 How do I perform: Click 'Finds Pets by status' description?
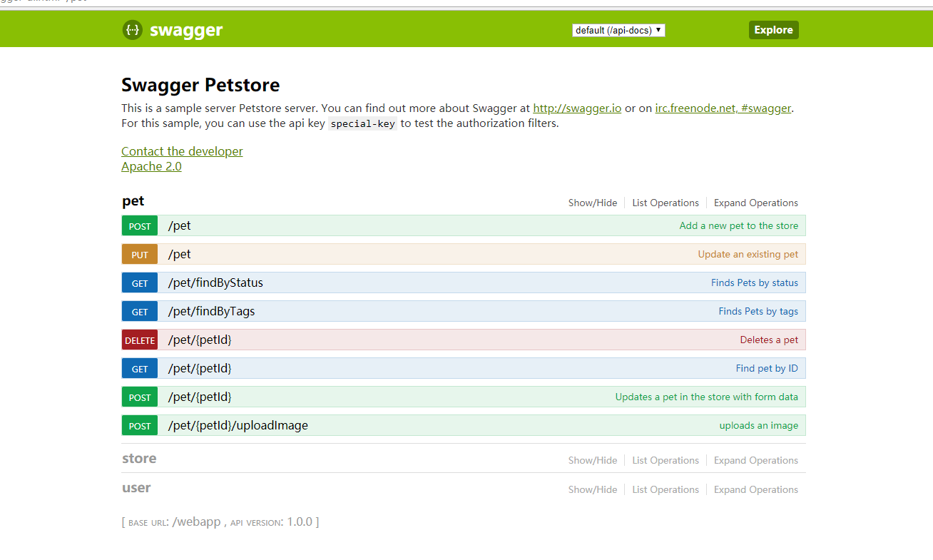pyautogui.click(x=755, y=282)
